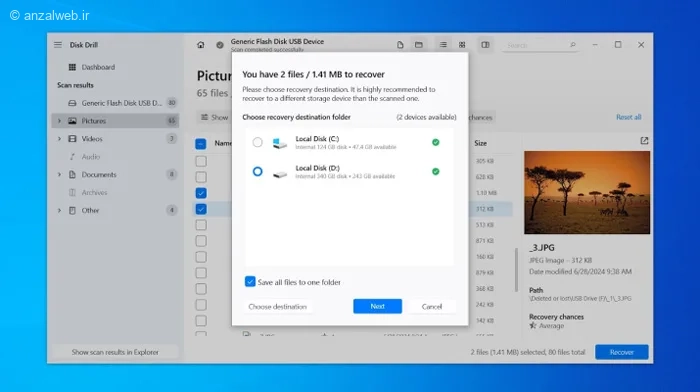Select Local Disk (D:) radio button
700x392 pixels.
pyautogui.click(x=258, y=171)
